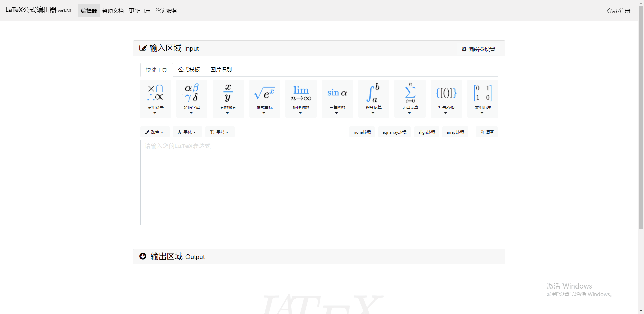Switch to the formula templates (公式模板) tab
Image resolution: width=644 pixels, height=314 pixels.
click(189, 70)
